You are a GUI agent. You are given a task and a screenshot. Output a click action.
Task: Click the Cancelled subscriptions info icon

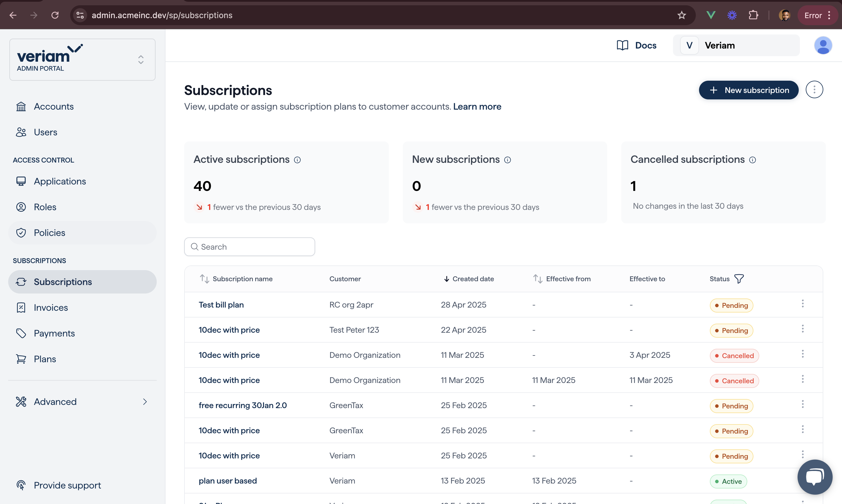click(752, 160)
